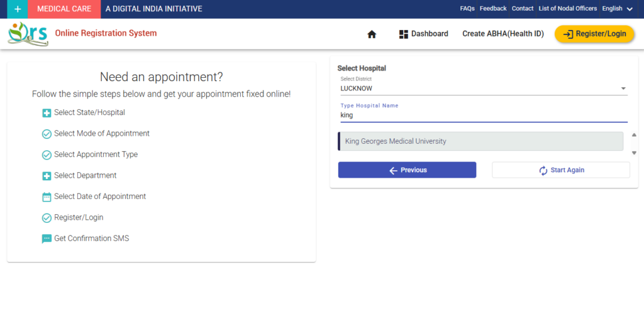The width and height of the screenshot is (644, 314).
Task: Click the Select Department plus icon
Action: tap(47, 176)
